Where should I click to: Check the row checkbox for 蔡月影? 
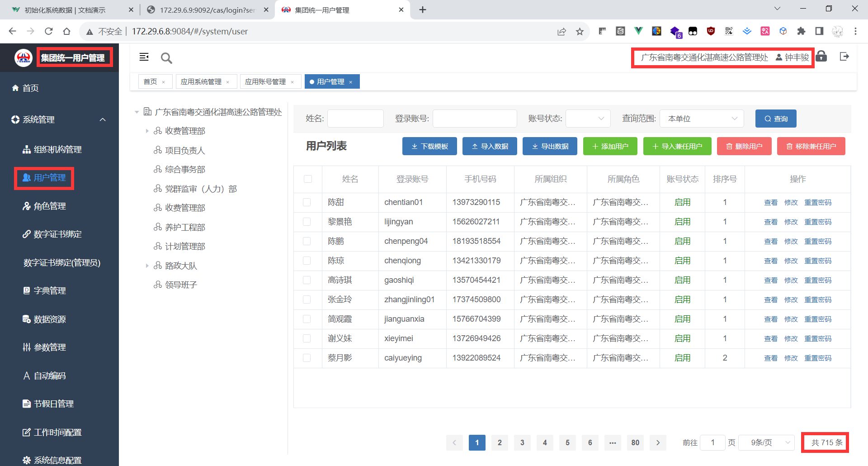click(x=307, y=358)
